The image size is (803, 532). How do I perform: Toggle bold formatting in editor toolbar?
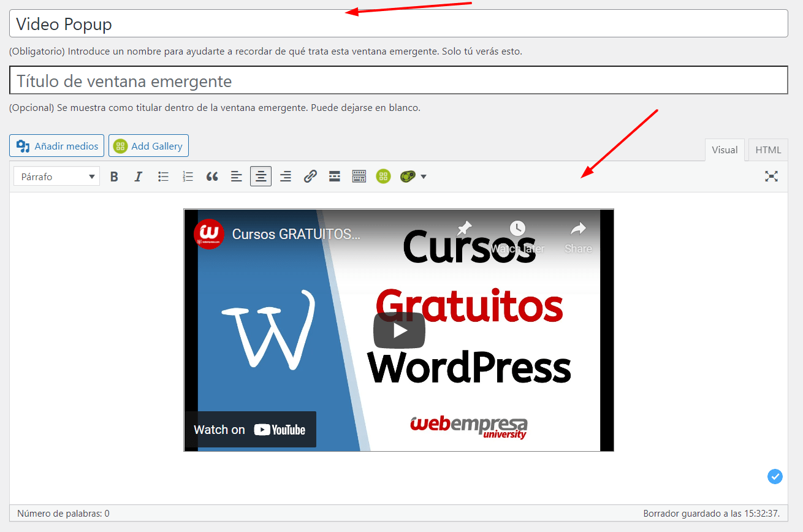[114, 177]
